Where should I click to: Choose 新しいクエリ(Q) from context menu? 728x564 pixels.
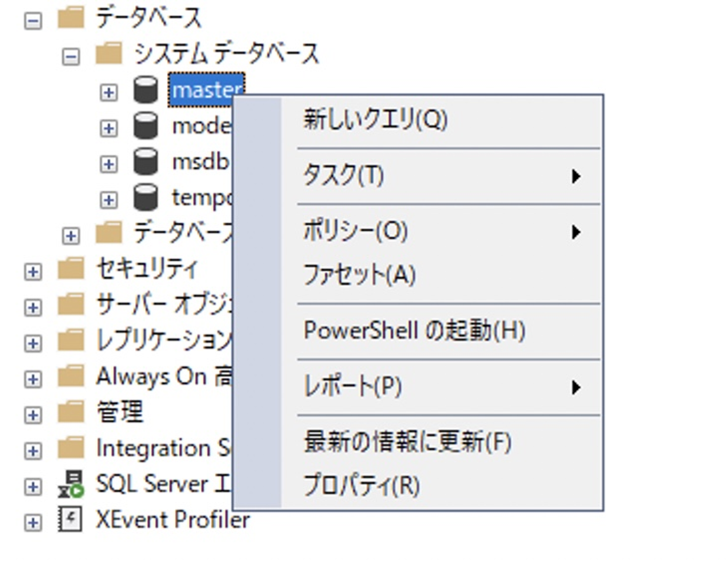[x=375, y=120]
